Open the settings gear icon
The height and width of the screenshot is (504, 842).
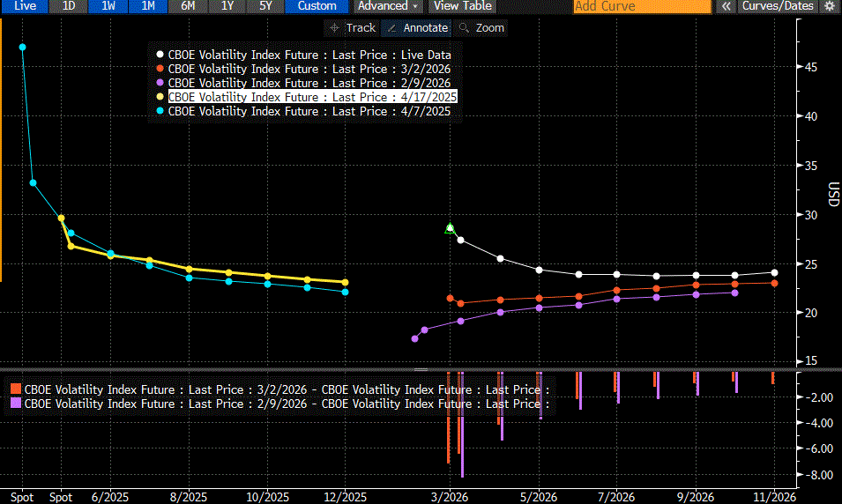[830, 6]
